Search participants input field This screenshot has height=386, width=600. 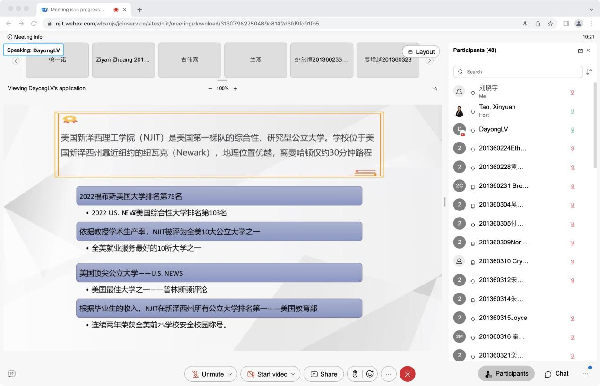(x=518, y=72)
